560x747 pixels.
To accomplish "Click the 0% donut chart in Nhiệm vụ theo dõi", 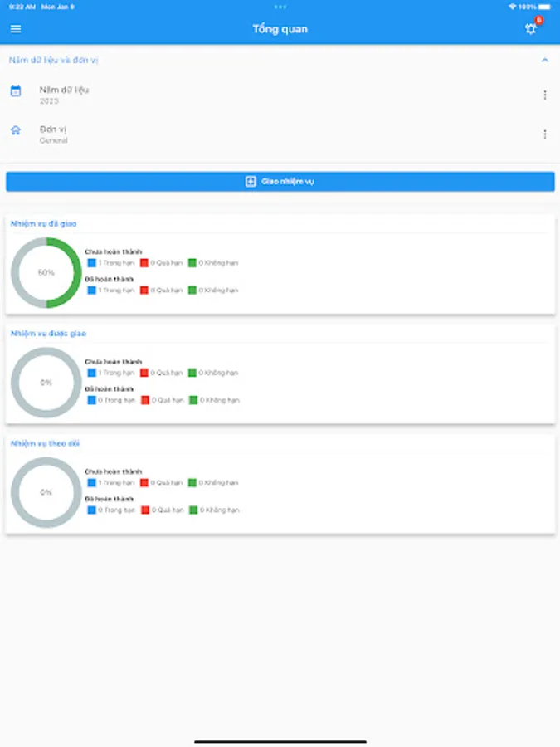I will pyautogui.click(x=46, y=492).
